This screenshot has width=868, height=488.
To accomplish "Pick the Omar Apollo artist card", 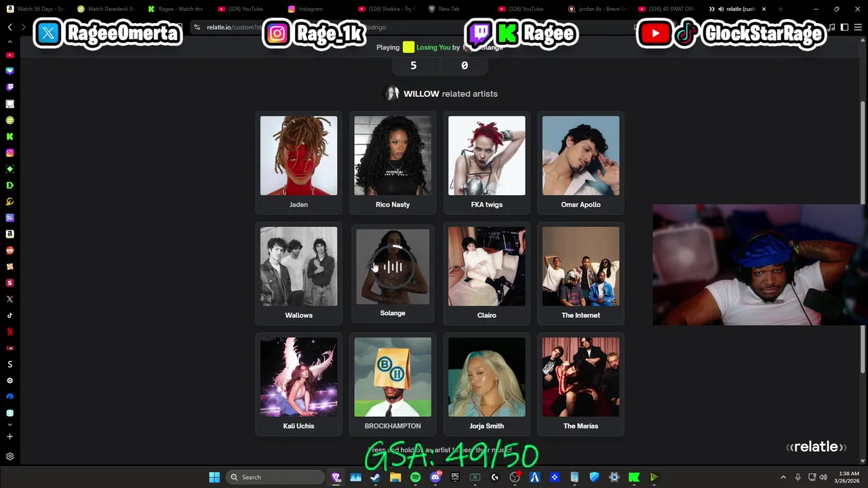I will (x=580, y=163).
